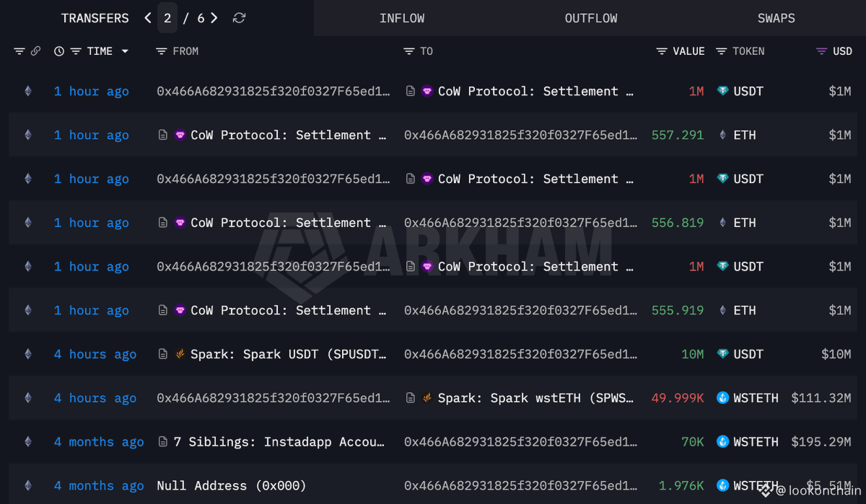Open the FROM column filter

162,51
